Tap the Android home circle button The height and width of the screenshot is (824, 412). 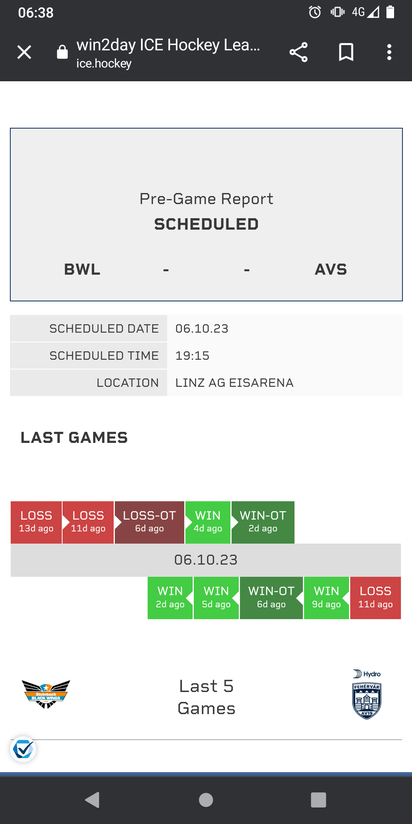[206, 800]
